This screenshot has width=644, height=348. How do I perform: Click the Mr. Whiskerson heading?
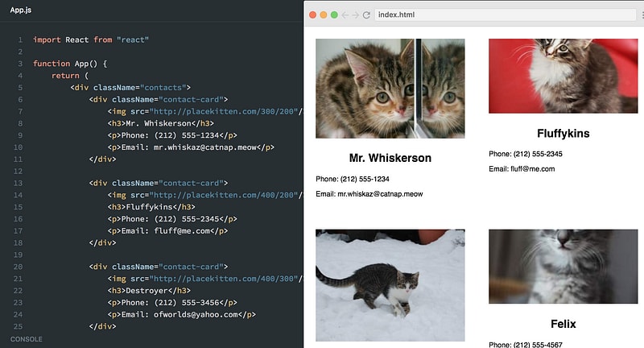tap(390, 158)
